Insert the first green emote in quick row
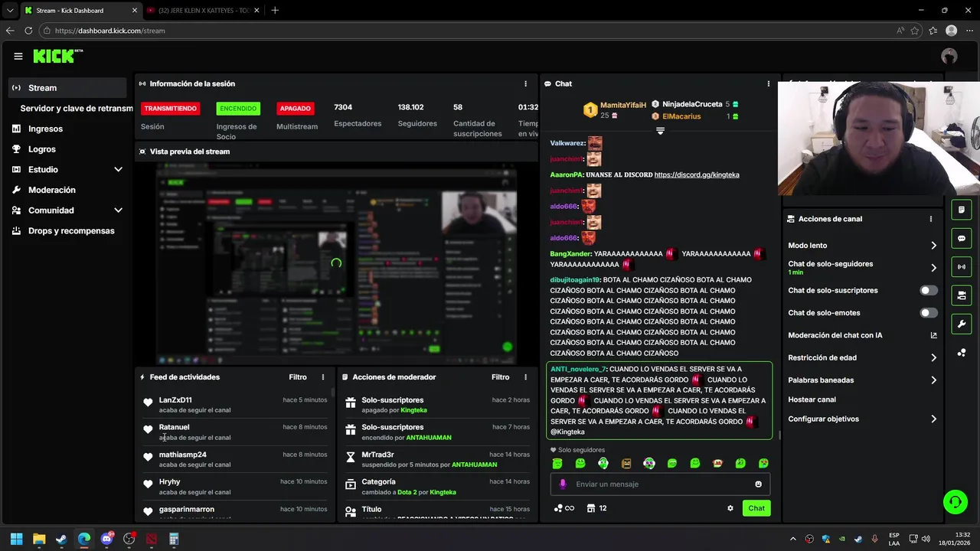This screenshot has width=980, height=551. [557, 463]
